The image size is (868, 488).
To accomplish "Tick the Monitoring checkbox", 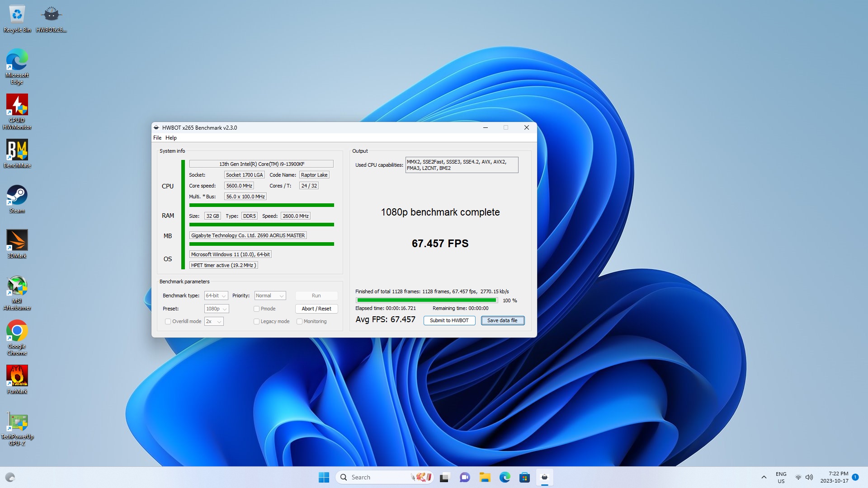I will coord(299,322).
